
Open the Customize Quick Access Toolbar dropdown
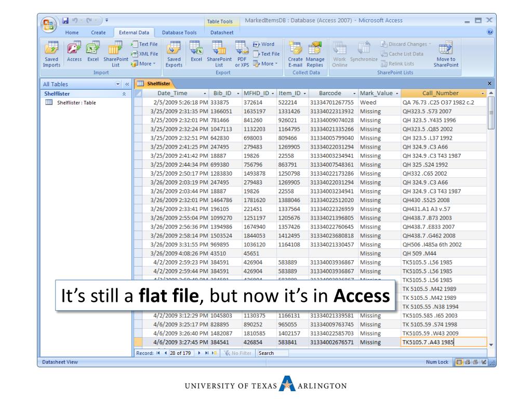click(x=107, y=20)
